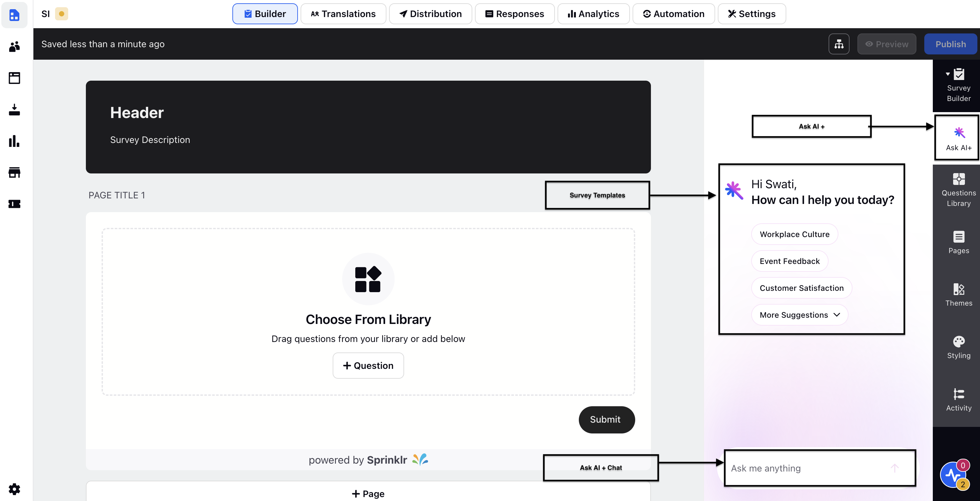Switch to the Automation tab
980x501 pixels.
[673, 14]
